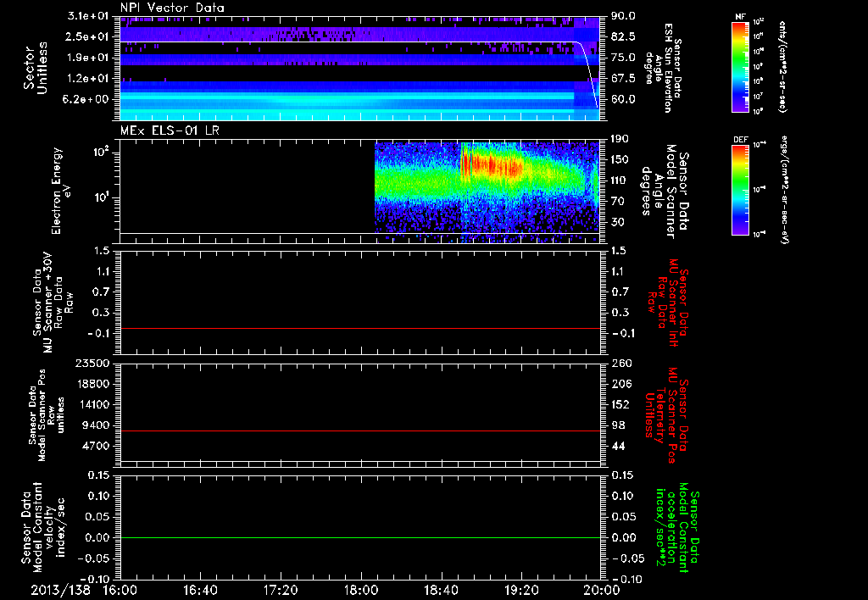868x600 pixels.
Task: Click the DEF color scale bar
Action: pyautogui.click(x=738, y=188)
